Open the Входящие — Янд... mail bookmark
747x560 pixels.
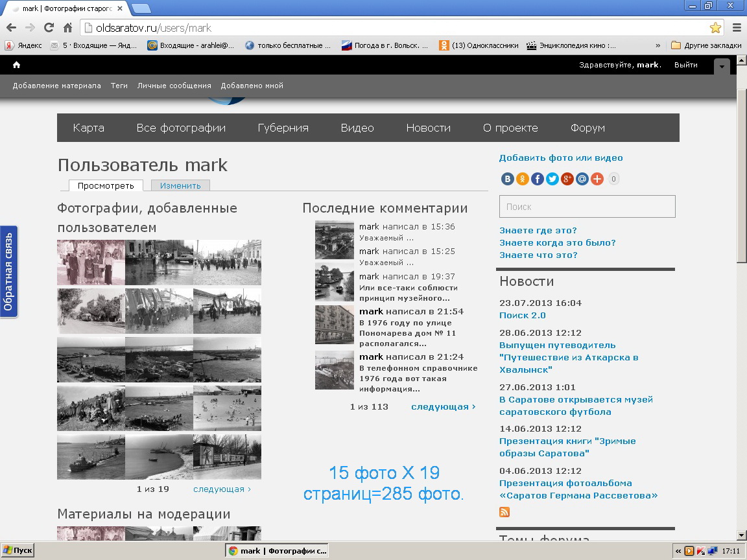pos(93,45)
